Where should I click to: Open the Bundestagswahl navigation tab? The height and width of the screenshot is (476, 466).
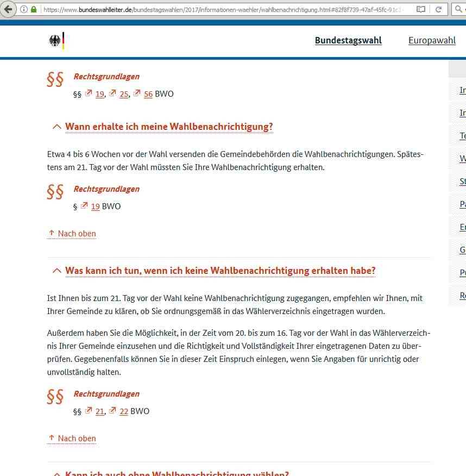[348, 41]
